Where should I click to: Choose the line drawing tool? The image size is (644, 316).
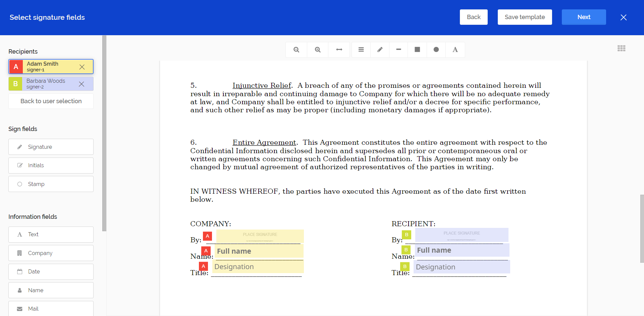[x=398, y=50]
